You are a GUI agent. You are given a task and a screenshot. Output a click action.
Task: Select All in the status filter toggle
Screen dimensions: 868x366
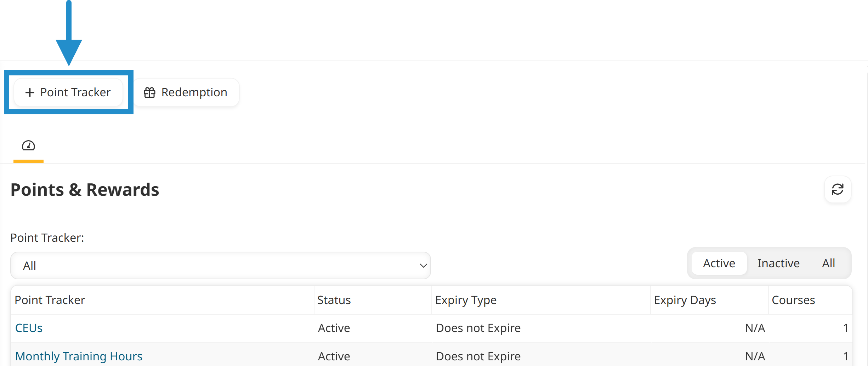(x=828, y=263)
